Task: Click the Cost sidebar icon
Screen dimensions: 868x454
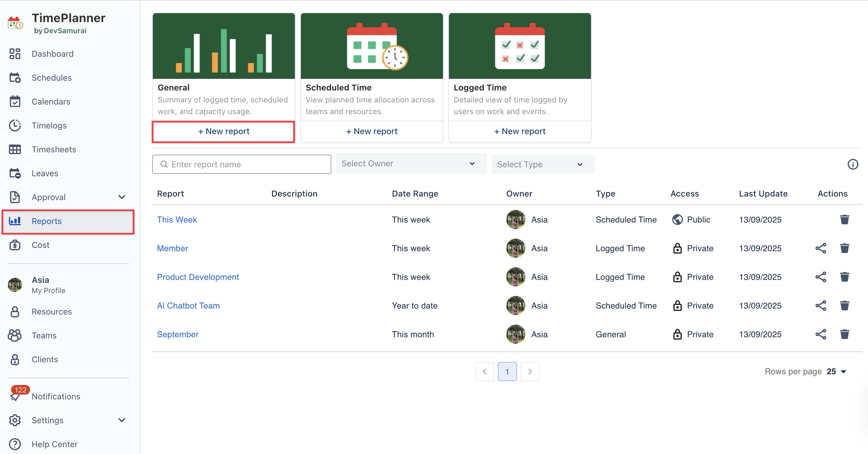Action: click(x=15, y=245)
